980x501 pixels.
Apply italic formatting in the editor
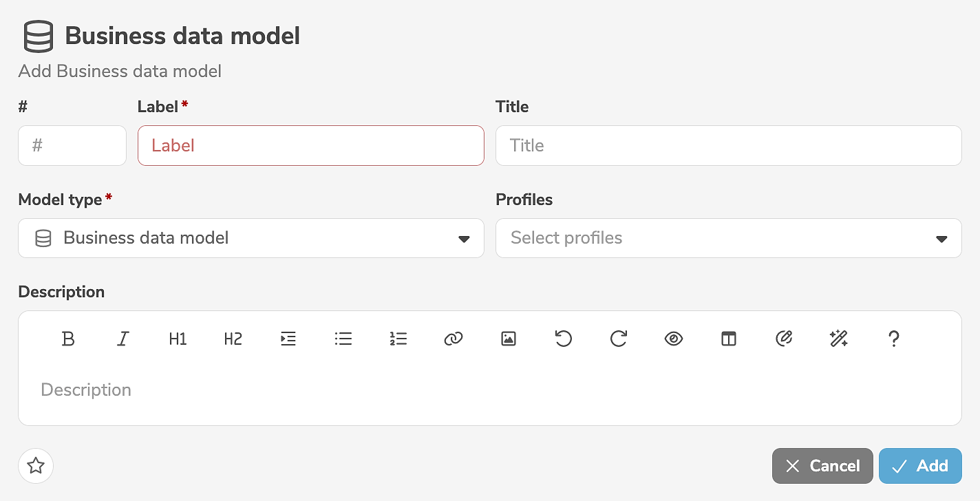[123, 339]
